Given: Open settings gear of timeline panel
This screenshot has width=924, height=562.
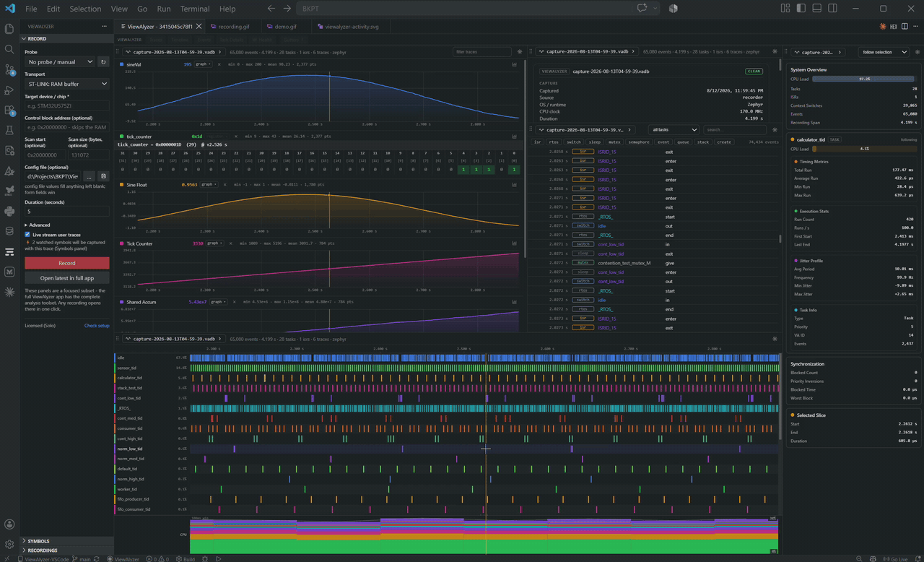Looking at the screenshot, I should [775, 339].
